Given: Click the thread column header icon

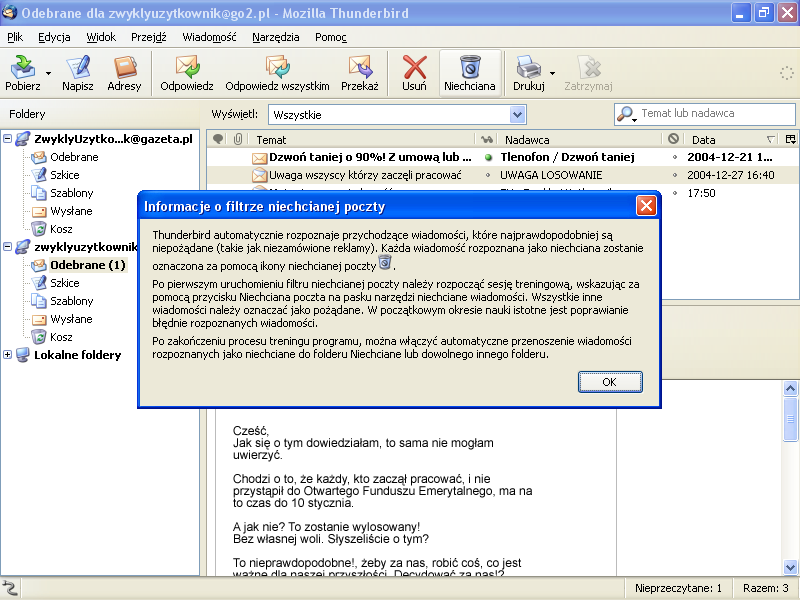Looking at the screenshot, I should pos(218,139).
